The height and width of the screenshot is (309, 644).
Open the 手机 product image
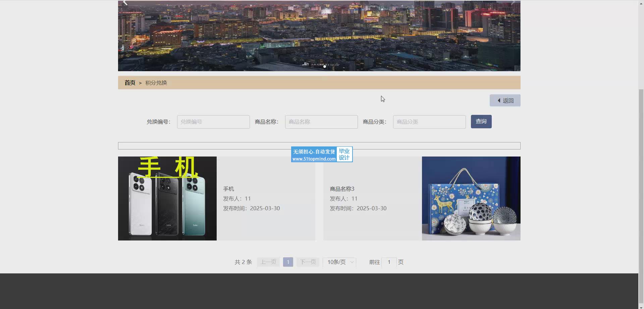coord(167,198)
